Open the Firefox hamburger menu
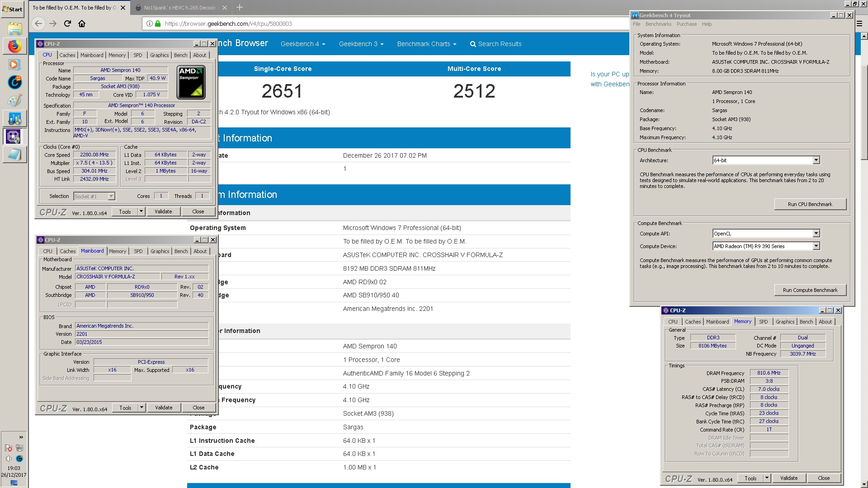The height and width of the screenshot is (488, 868). pos(859,23)
